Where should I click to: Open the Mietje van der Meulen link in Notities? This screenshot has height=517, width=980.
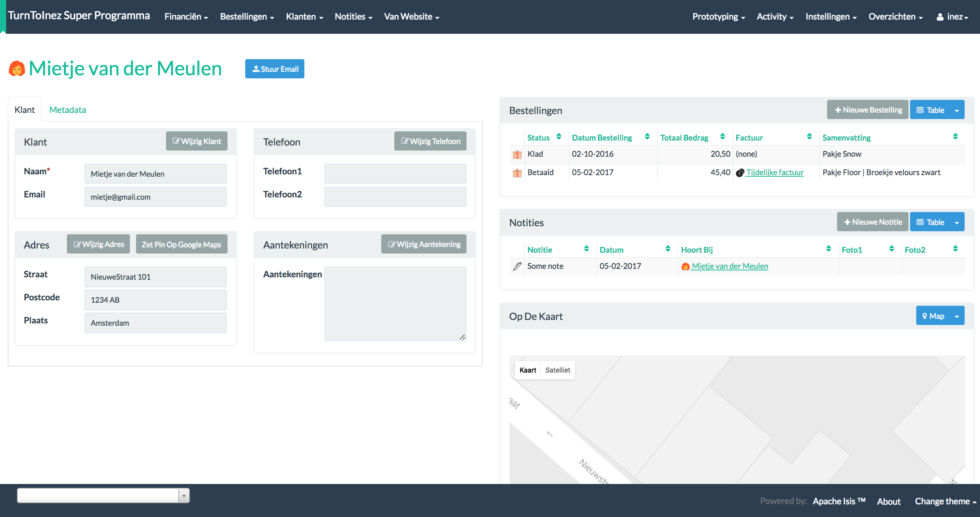point(730,266)
